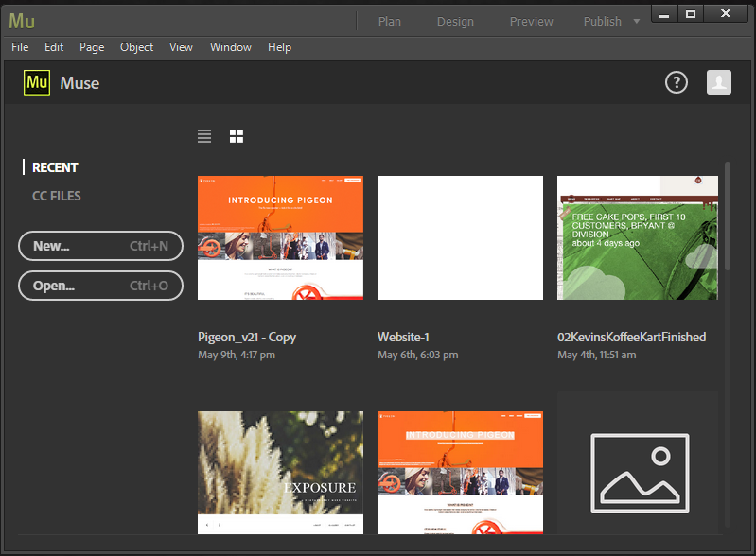Switch to grid thumbnail view
Image resolution: width=756 pixels, height=556 pixels.
click(237, 136)
